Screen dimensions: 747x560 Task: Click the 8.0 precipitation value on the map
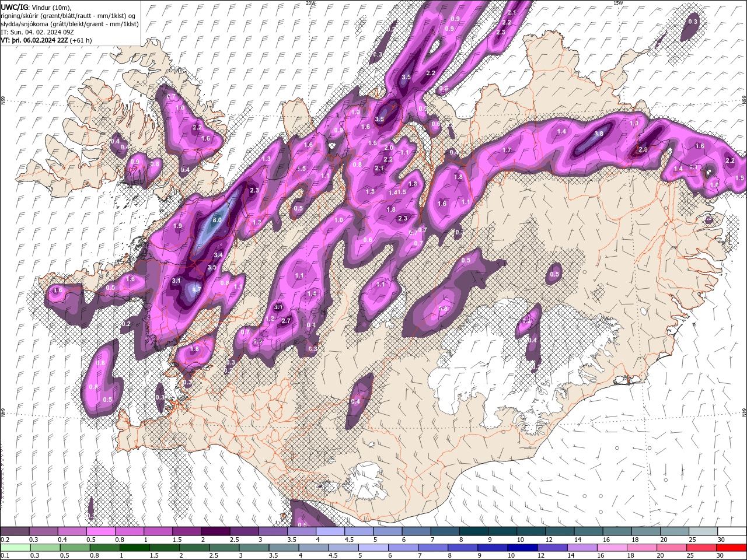coord(217,220)
